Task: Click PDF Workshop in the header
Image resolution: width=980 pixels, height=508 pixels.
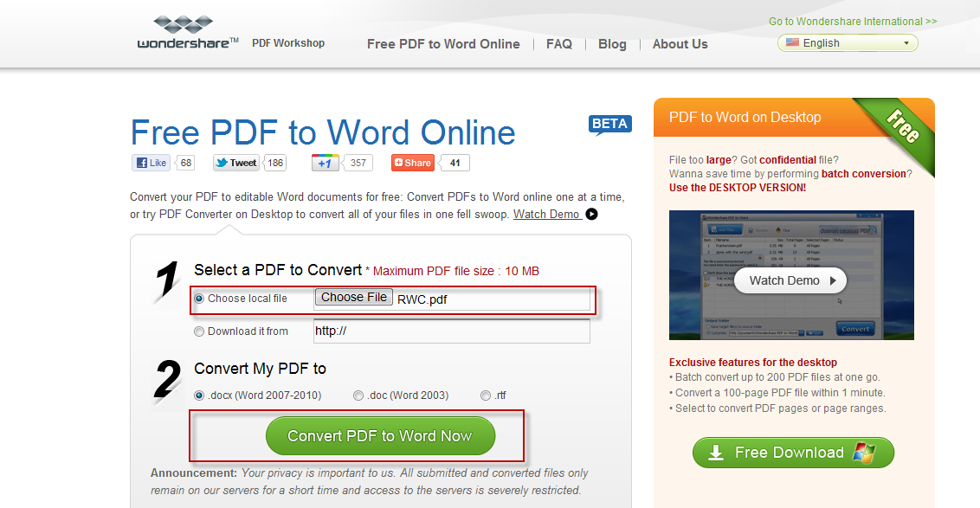Action: [288, 43]
